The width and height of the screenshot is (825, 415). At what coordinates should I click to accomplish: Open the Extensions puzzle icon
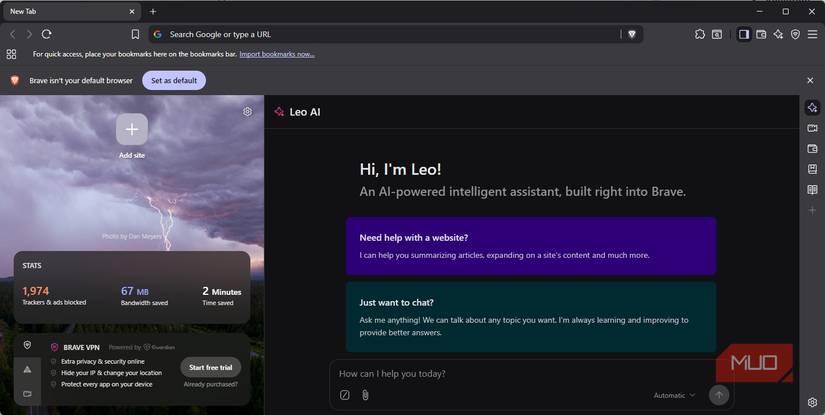click(x=700, y=34)
